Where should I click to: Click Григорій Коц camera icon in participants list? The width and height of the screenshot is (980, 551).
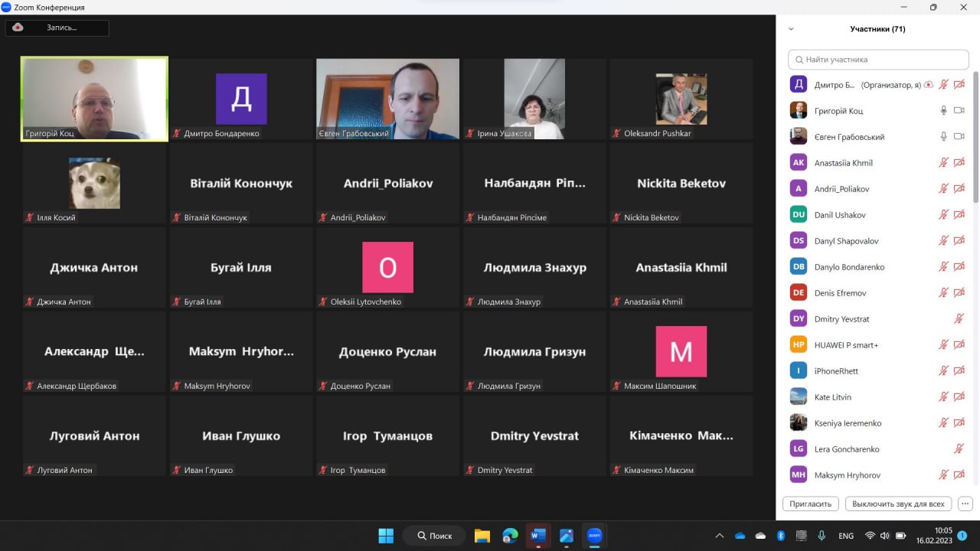tap(959, 111)
